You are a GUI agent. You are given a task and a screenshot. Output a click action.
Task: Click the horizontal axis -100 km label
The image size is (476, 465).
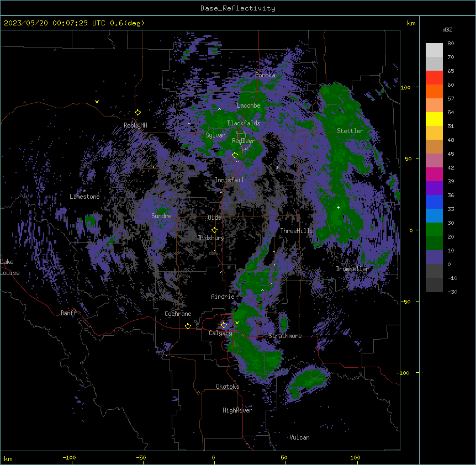coord(69,457)
